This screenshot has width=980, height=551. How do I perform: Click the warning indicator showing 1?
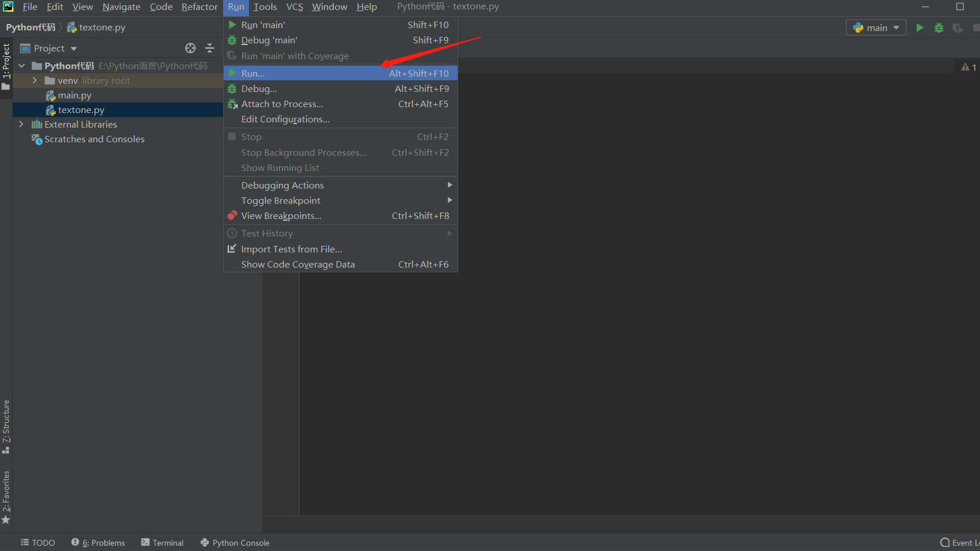[968, 67]
